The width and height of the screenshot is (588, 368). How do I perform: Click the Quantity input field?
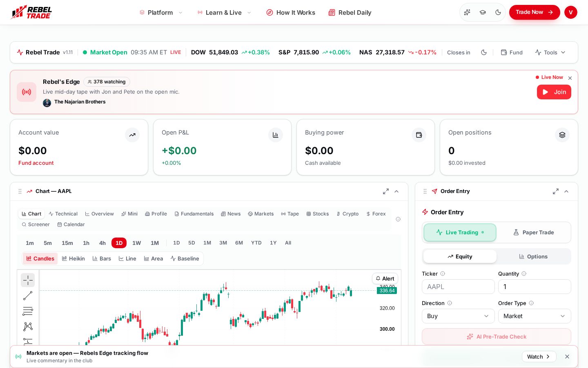tap(535, 287)
